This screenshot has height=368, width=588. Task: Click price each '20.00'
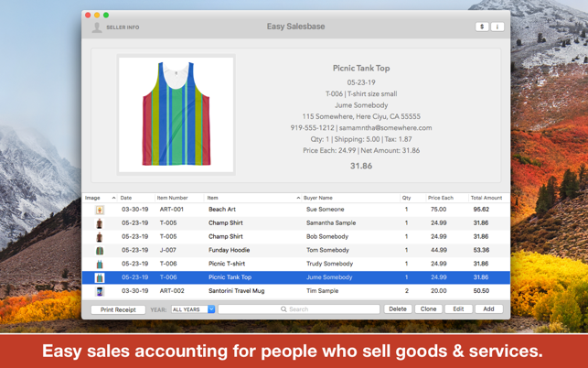click(x=438, y=290)
